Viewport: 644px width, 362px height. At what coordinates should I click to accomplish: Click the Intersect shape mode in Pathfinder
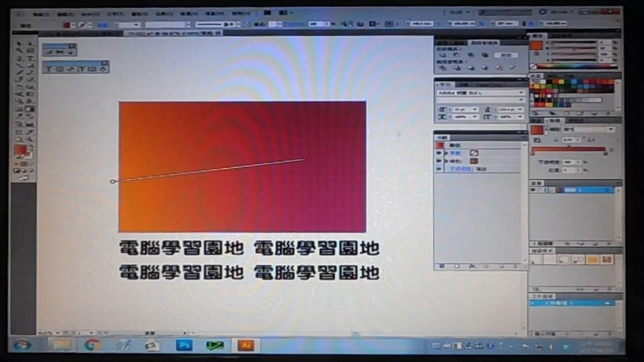(470, 55)
